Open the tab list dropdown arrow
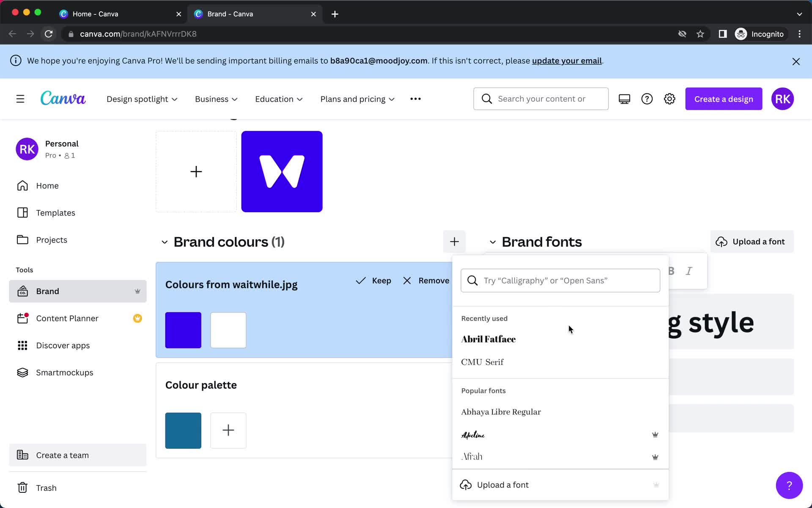Screen dimensions: 812x508 coord(799,14)
